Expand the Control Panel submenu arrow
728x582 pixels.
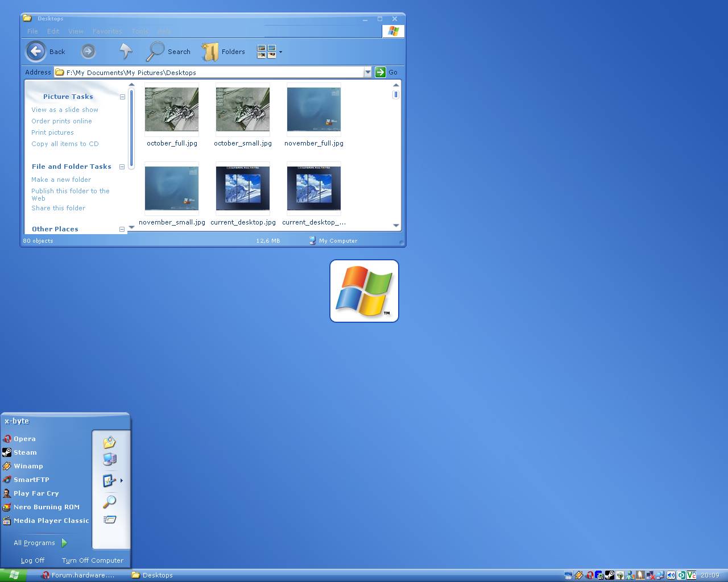click(121, 481)
